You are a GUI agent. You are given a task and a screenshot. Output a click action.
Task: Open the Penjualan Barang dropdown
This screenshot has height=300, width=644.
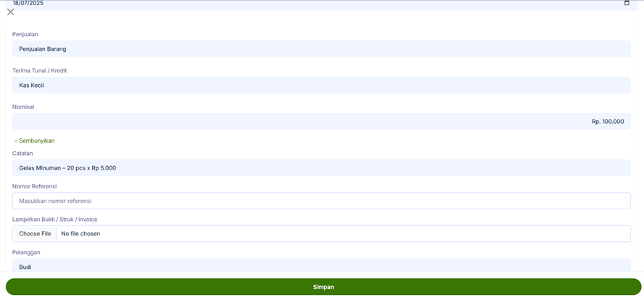tap(321, 49)
